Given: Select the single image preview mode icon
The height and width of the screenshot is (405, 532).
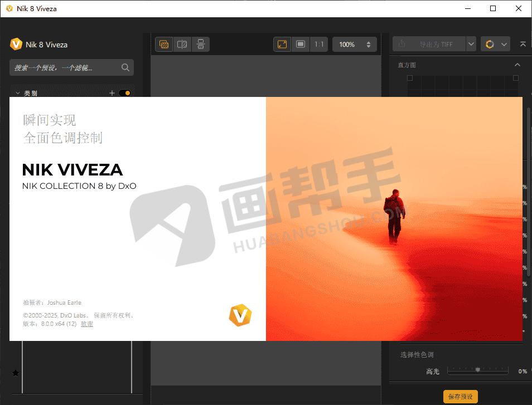Looking at the screenshot, I should pyautogui.click(x=164, y=45).
